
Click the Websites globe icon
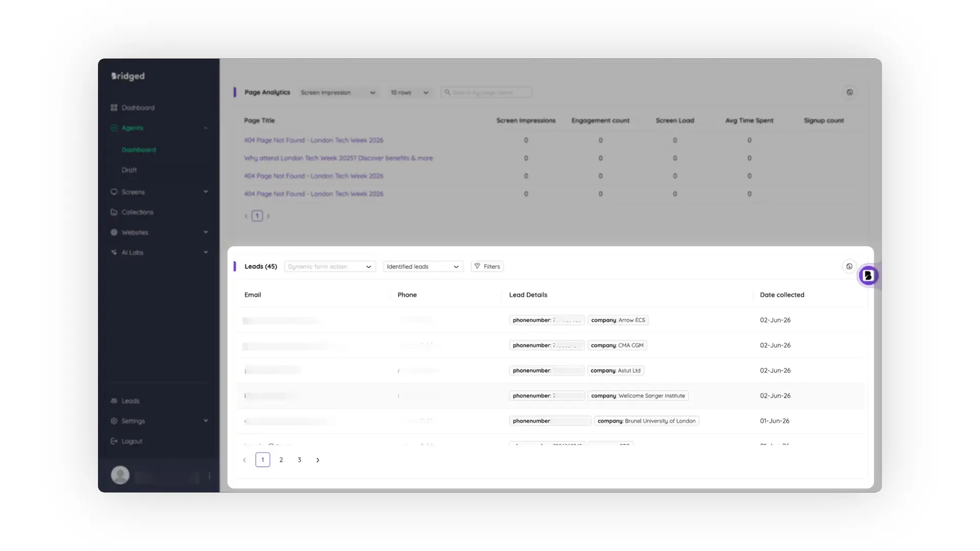click(114, 232)
